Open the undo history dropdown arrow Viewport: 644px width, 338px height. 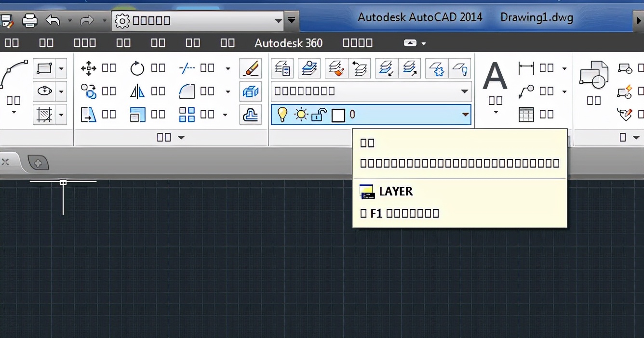[69, 21]
